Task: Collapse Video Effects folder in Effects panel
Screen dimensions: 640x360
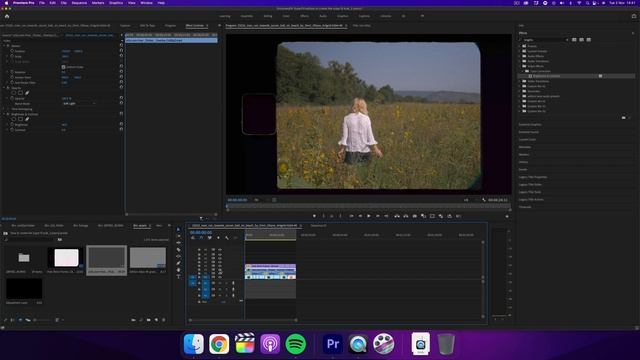Action: pos(520,66)
